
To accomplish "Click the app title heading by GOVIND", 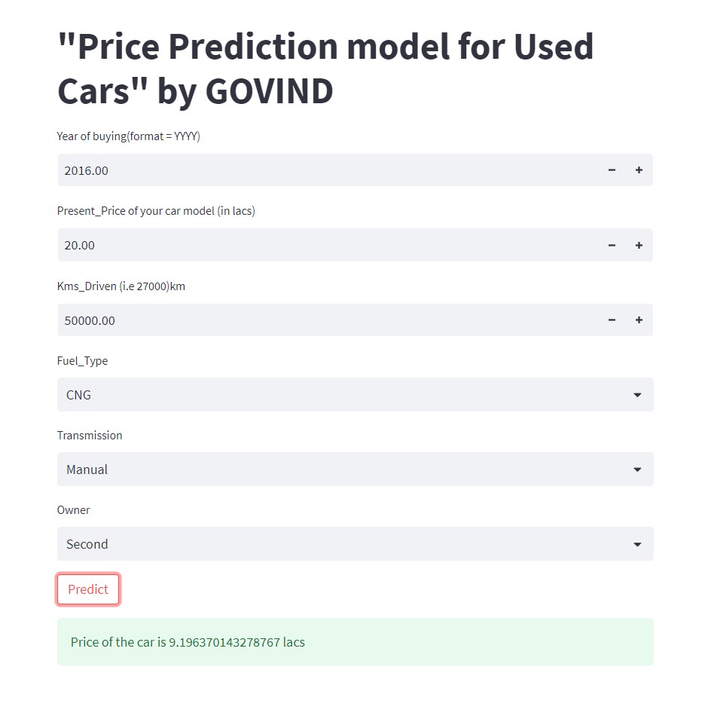I will [x=325, y=69].
